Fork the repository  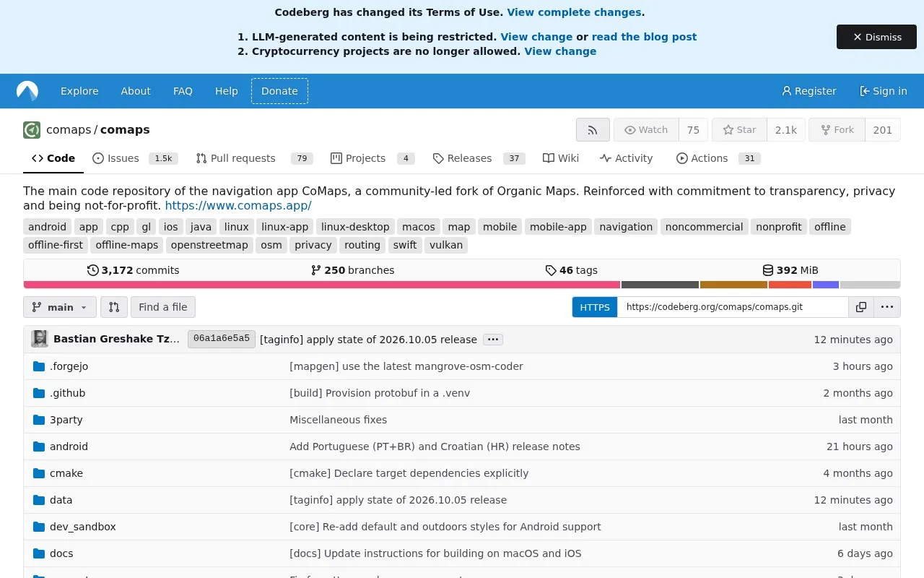coord(837,130)
